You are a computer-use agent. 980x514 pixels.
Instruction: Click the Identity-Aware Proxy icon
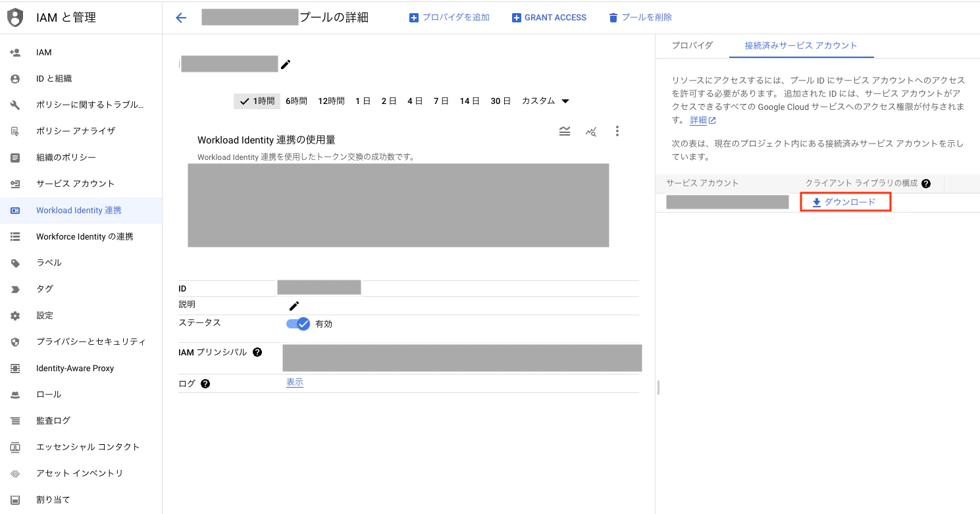point(15,368)
